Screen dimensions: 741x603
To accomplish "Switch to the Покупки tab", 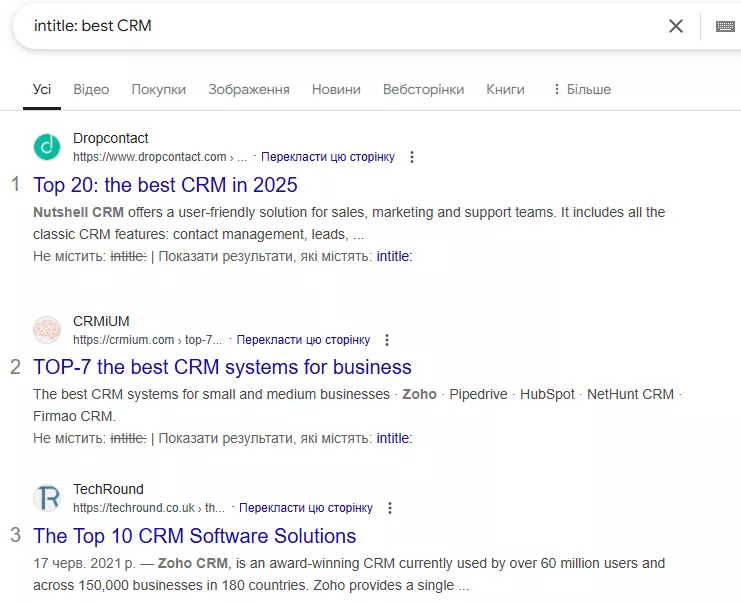I will point(159,89).
